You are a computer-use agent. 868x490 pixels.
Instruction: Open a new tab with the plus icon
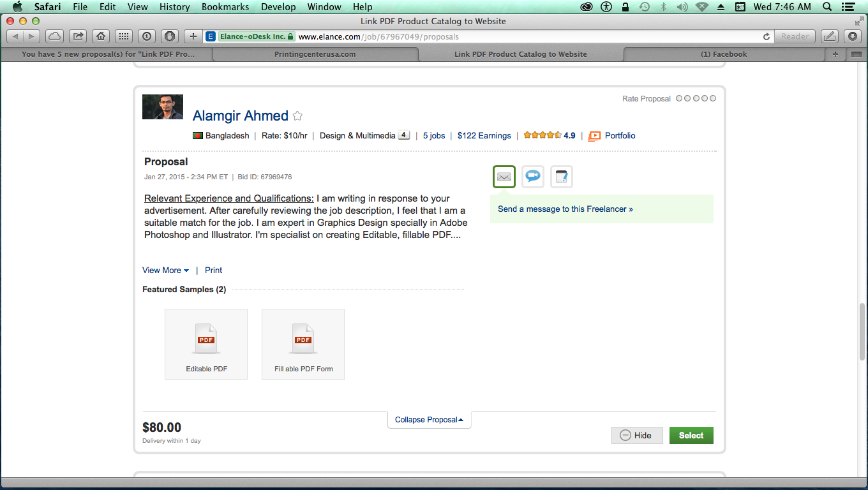(835, 54)
